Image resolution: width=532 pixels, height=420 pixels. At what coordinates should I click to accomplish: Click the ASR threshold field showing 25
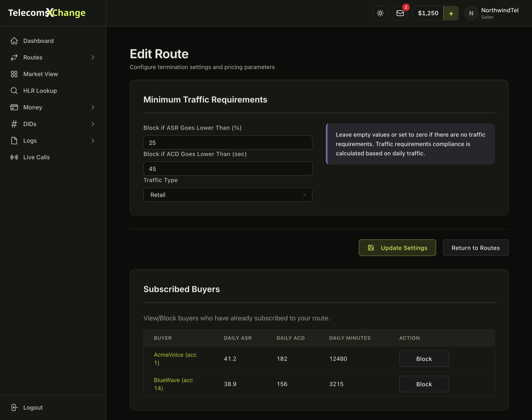click(228, 142)
